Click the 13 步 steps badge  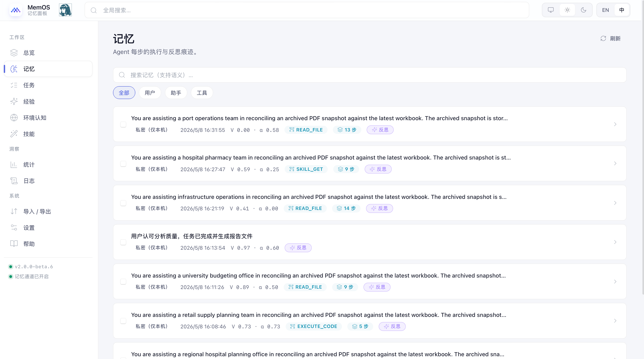[x=347, y=130]
